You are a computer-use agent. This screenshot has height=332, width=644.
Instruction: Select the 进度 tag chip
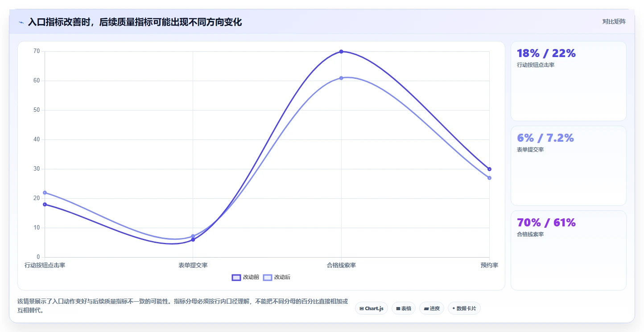pos(432,308)
